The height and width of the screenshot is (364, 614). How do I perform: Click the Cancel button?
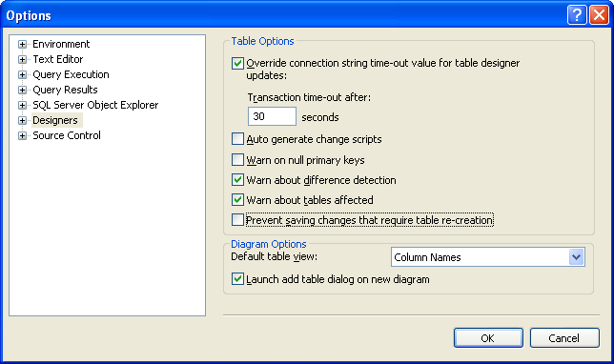564,337
